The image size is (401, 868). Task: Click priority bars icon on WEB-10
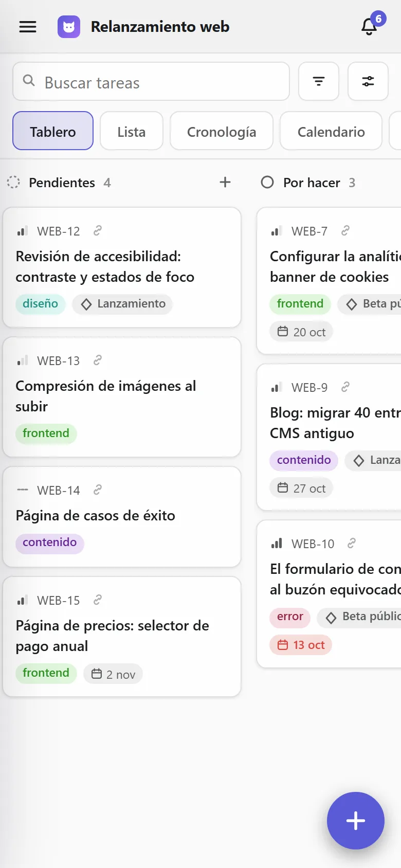(x=277, y=544)
